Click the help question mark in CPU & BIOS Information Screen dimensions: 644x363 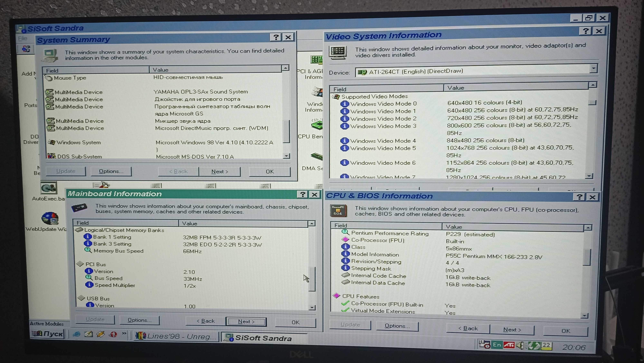tap(579, 197)
